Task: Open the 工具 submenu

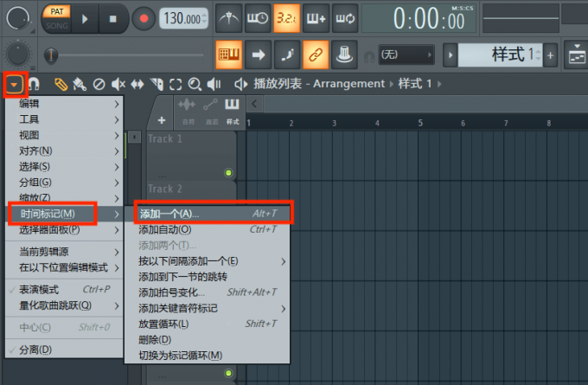Action: tap(65, 119)
